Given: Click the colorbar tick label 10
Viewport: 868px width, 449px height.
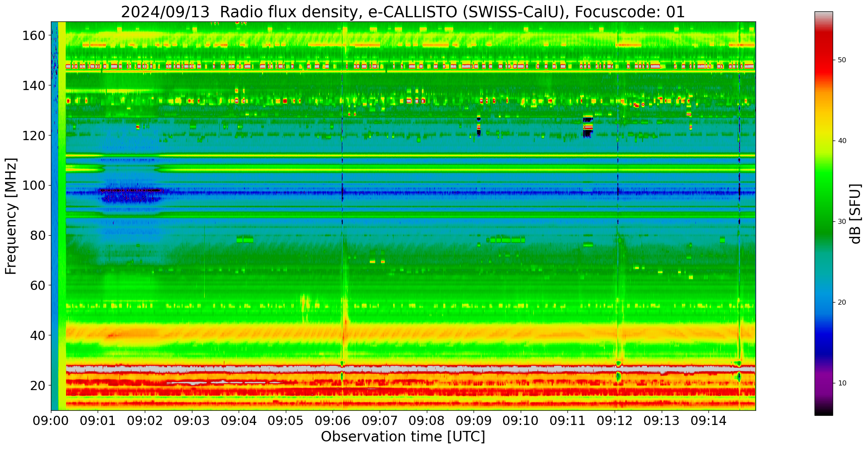Looking at the screenshot, I should coord(842,383).
